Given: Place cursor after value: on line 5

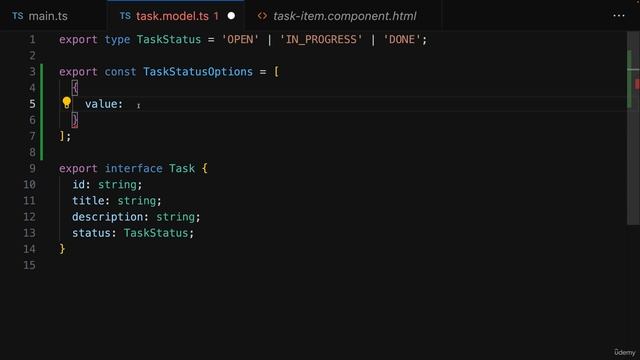Looking at the screenshot, I should pos(124,104).
